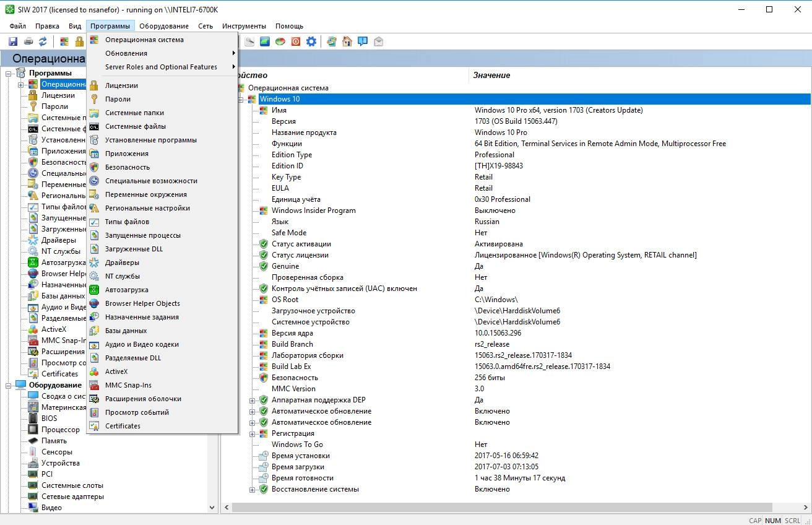Click the Windows flag toolbar icon
The height and width of the screenshot is (525, 812).
[64, 41]
